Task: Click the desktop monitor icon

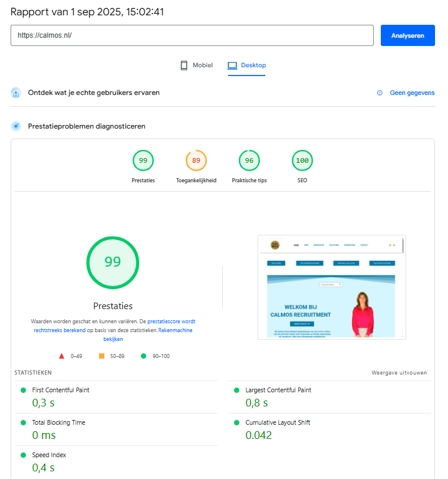Action: [x=232, y=65]
